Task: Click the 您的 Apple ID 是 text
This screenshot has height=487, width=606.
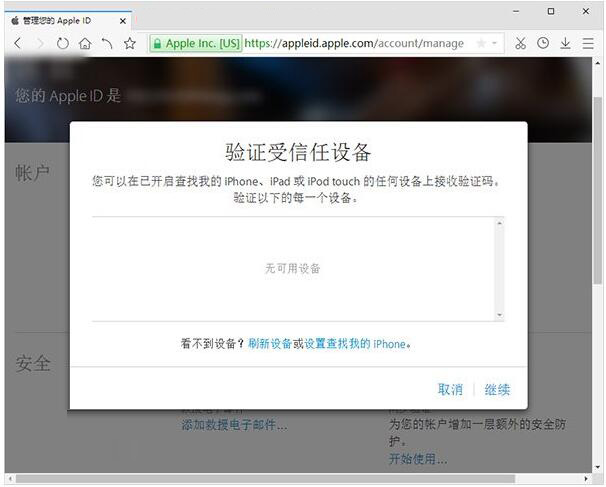Action: (68, 96)
